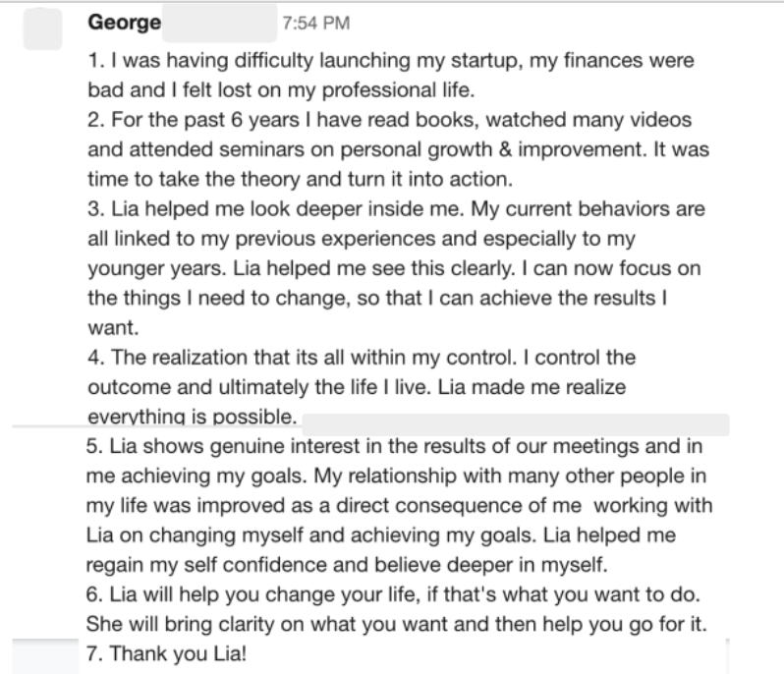Select the line starting "younger years. Lia helped"

click(x=394, y=268)
